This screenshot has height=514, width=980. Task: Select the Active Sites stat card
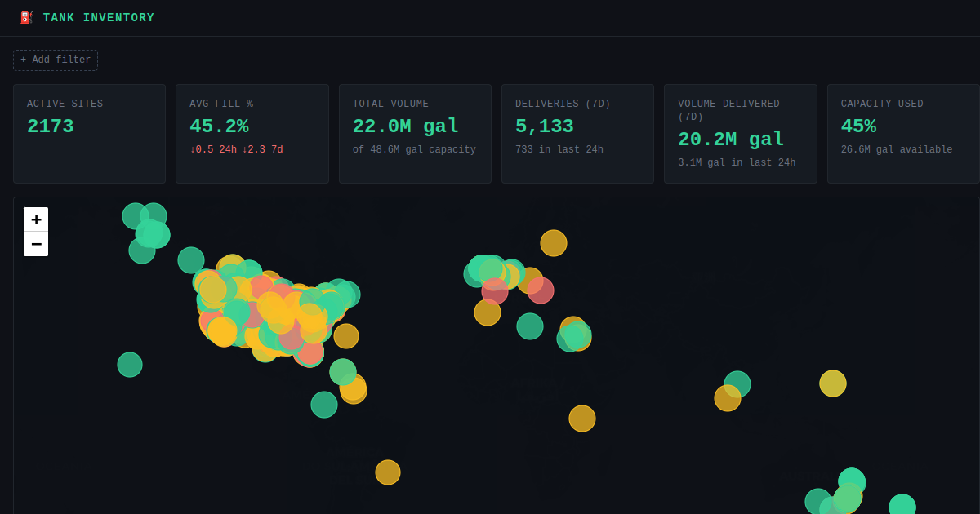tap(89, 134)
